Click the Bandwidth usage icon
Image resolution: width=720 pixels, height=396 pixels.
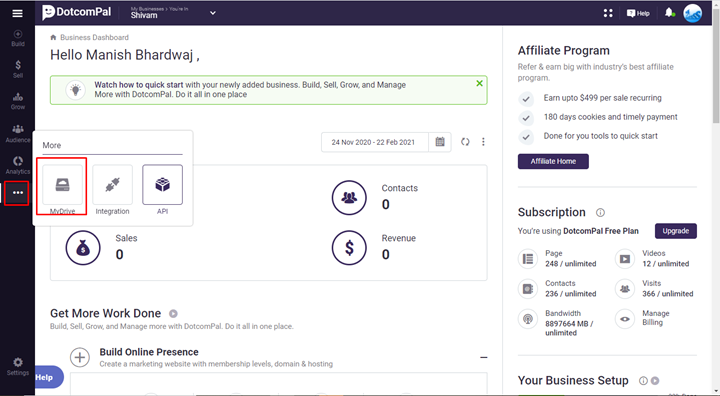point(528,319)
